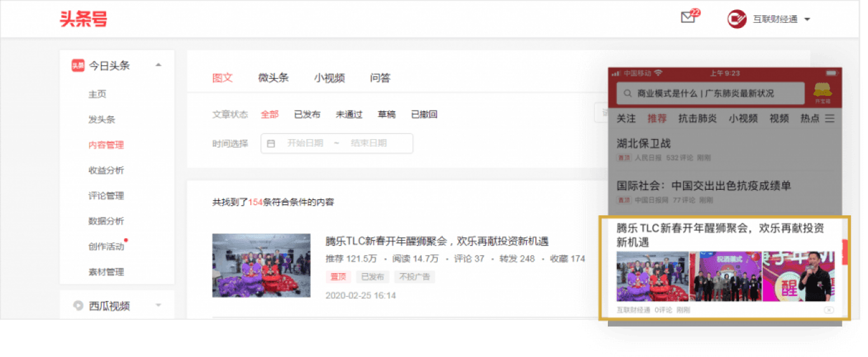
Task: Switch to the 问答 tab
Action: tap(380, 78)
